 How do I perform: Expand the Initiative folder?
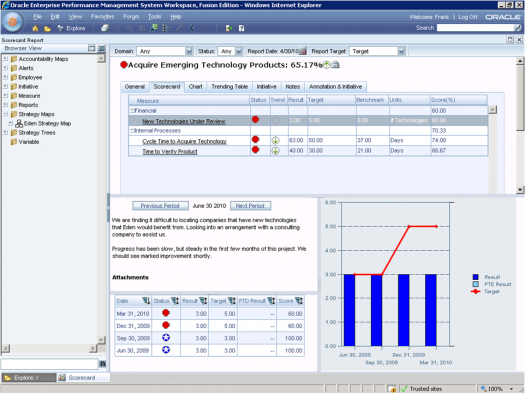point(5,86)
